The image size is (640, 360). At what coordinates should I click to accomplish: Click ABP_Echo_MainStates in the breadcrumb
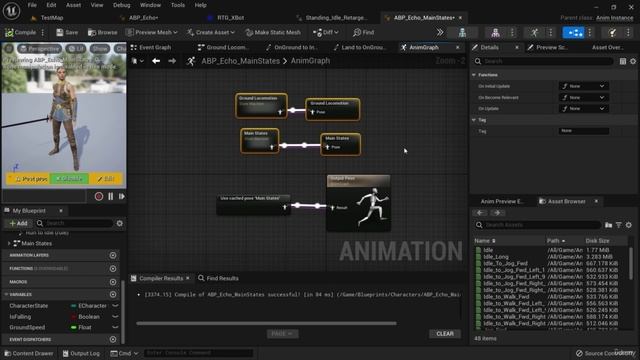pyautogui.click(x=240, y=61)
